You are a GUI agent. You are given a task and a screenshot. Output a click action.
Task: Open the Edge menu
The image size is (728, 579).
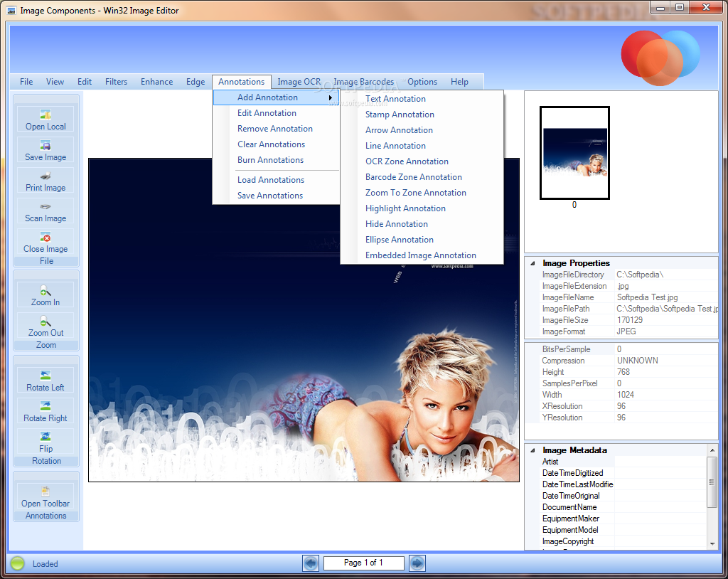(196, 82)
